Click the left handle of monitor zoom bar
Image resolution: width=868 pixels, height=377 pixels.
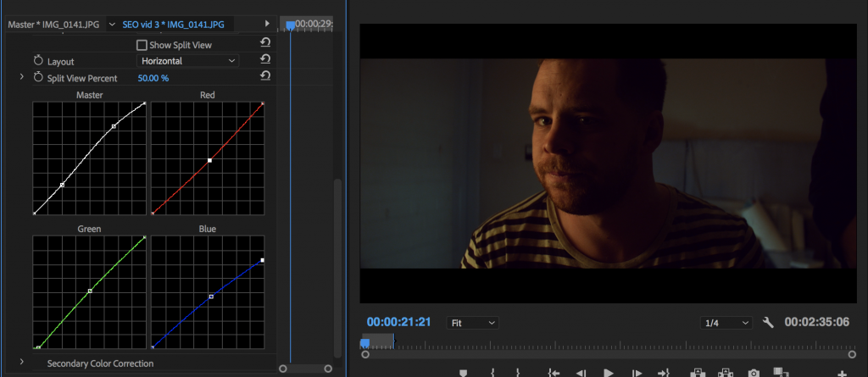364,354
